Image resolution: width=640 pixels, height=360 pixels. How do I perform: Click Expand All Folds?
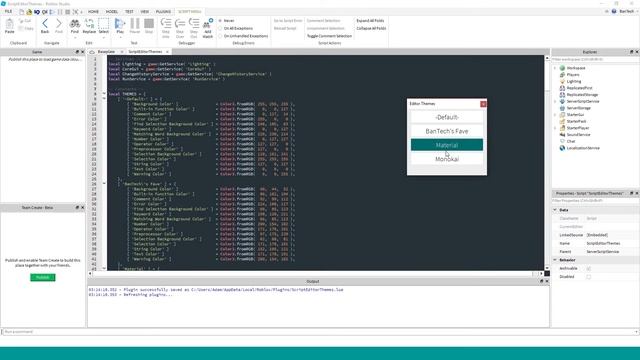[x=370, y=20]
